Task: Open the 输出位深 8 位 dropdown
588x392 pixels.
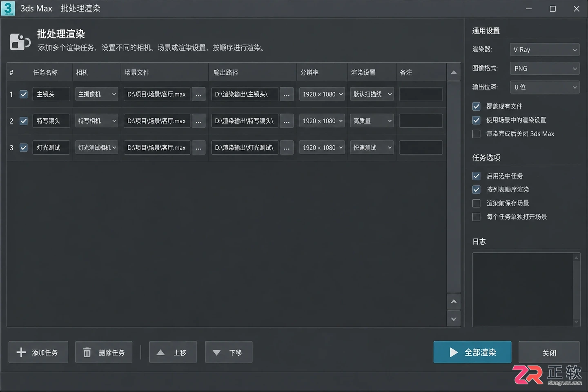Action: coord(545,87)
